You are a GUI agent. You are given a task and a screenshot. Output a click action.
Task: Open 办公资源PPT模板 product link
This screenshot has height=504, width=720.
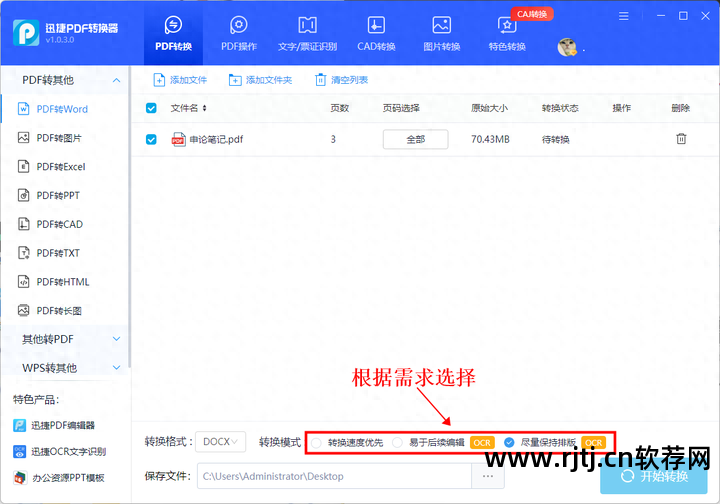[x=59, y=478]
